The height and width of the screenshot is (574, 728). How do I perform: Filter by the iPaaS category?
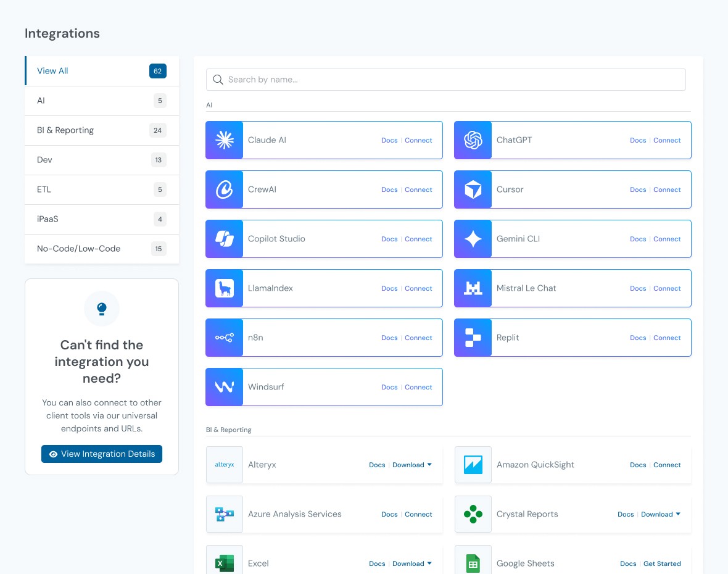pos(102,219)
